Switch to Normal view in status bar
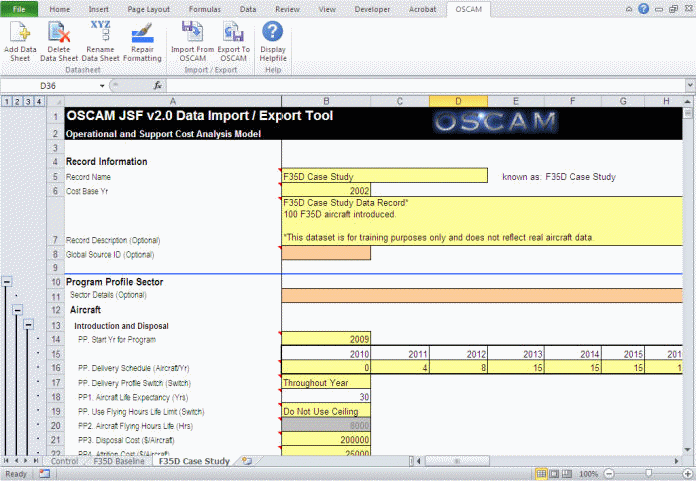The height and width of the screenshot is (481, 696). tap(541, 474)
